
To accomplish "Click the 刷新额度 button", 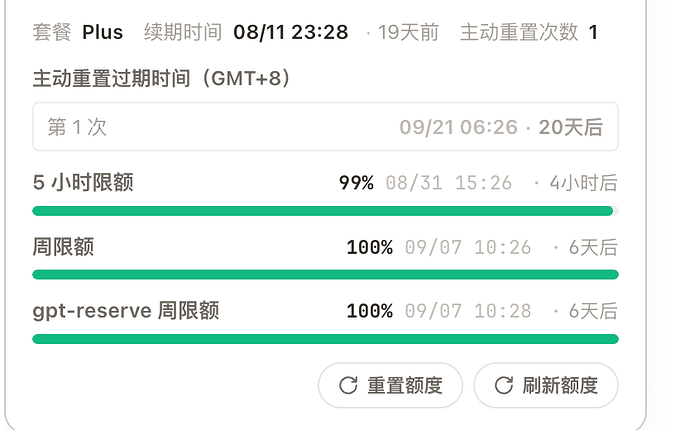I will click(x=546, y=386).
